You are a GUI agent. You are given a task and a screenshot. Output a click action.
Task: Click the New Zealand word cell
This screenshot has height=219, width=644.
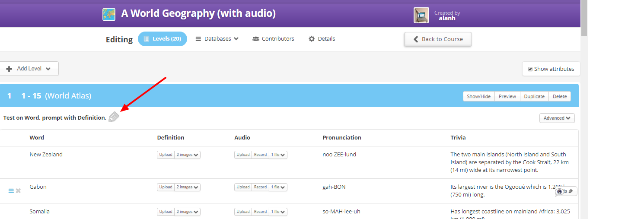click(x=46, y=154)
